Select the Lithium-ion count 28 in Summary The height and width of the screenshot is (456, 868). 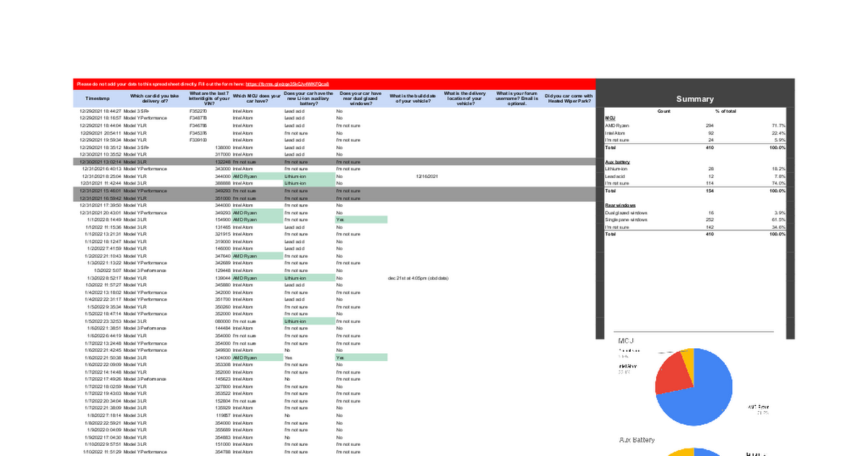710,169
